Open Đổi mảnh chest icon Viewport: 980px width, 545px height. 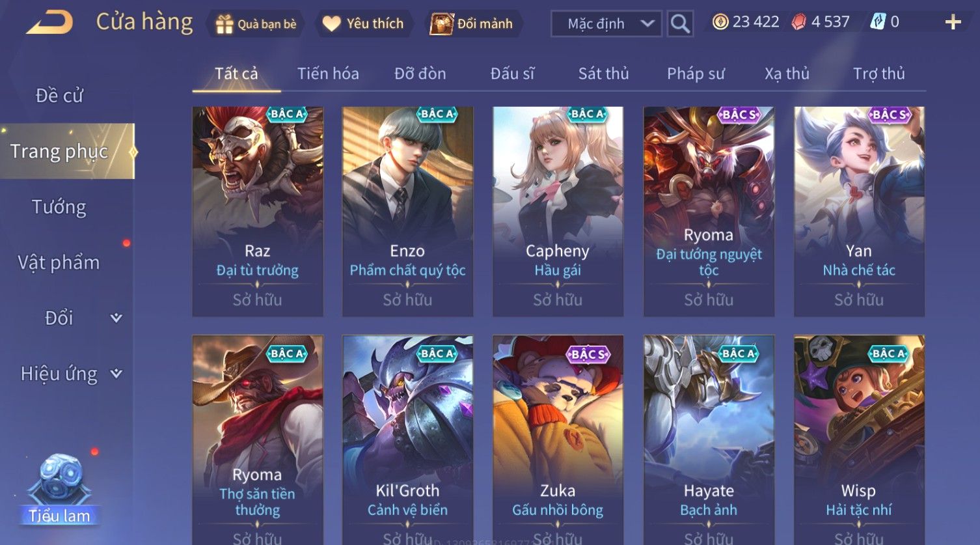click(x=441, y=24)
